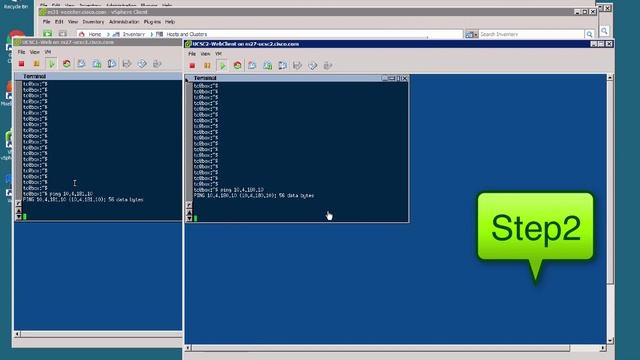640x360 pixels.
Task: Click up arrow of UCSC2-WebClient vertical scrollbar
Action: coord(610,78)
